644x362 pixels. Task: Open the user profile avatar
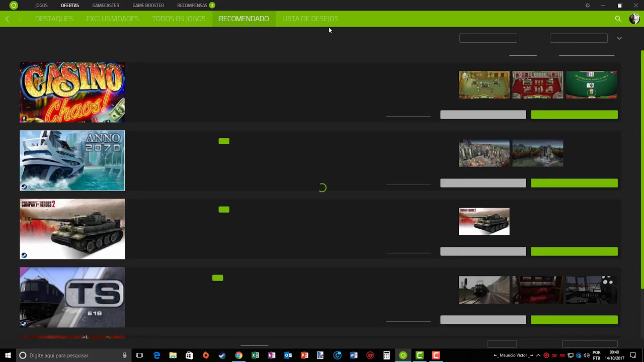pyautogui.click(x=634, y=19)
